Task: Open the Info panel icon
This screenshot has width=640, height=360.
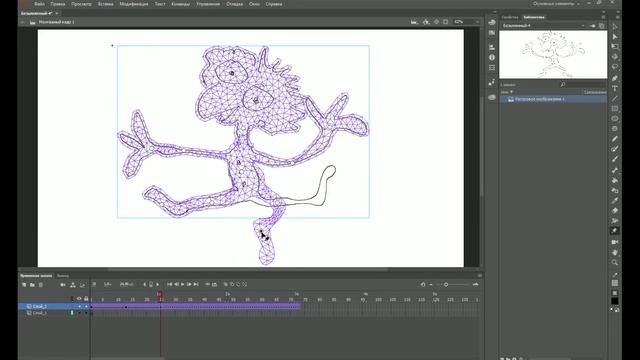Action: pyautogui.click(x=492, y=57)
